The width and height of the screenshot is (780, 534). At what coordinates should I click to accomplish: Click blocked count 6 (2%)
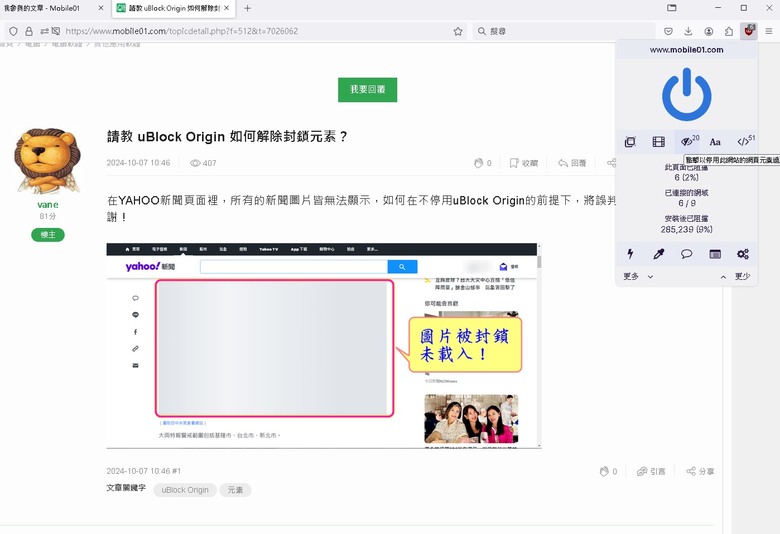[686, 177]
